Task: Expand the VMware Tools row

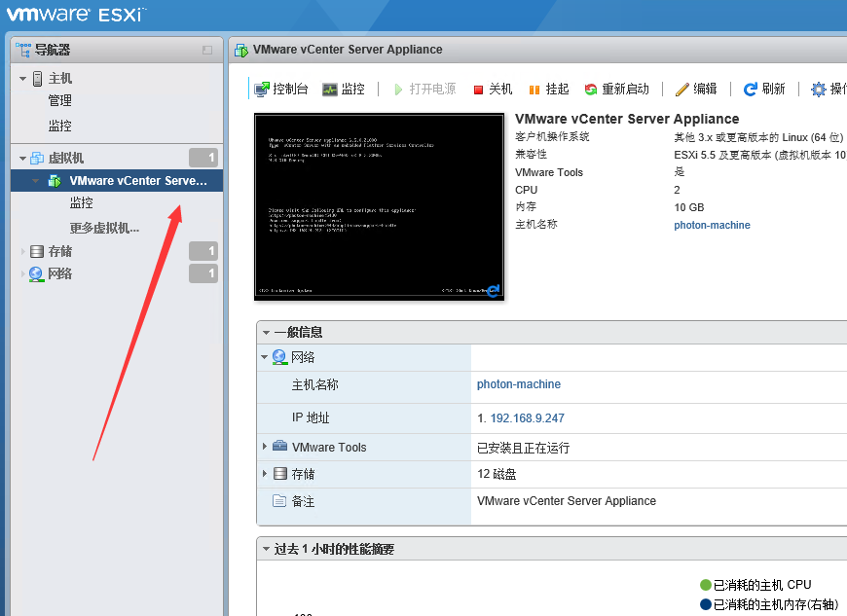Action: 265,447
